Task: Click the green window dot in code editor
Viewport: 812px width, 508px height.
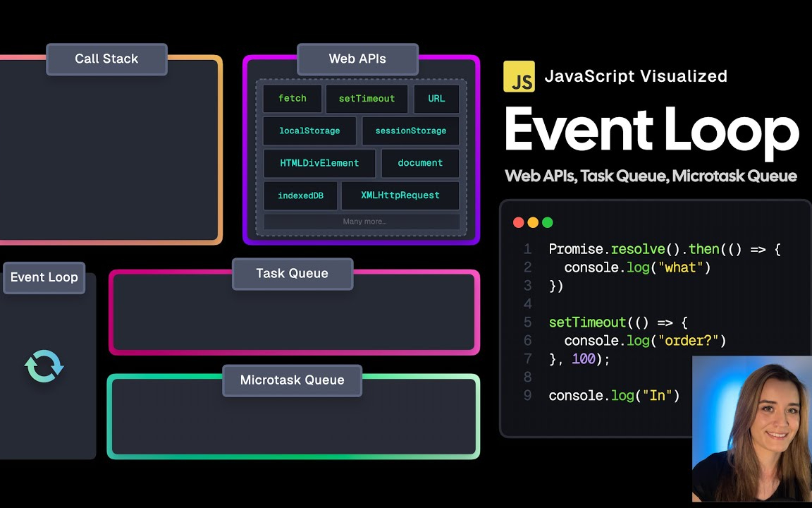Action: 548,222
